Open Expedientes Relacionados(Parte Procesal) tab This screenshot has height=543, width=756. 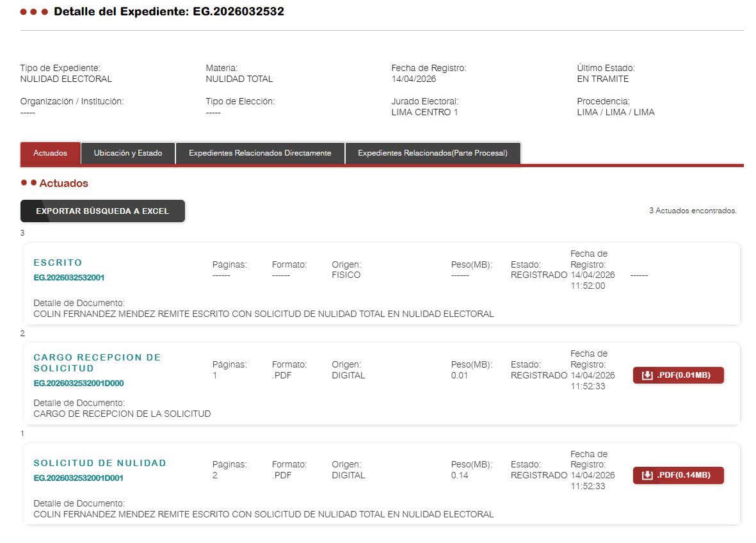click(x=433, y=153)
